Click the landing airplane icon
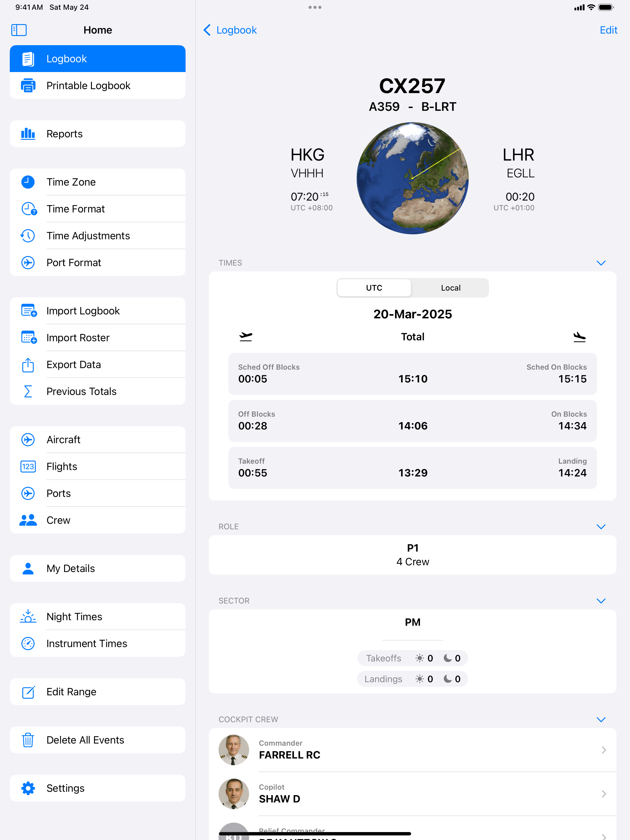The image size is (630, 840). [580, 336]
